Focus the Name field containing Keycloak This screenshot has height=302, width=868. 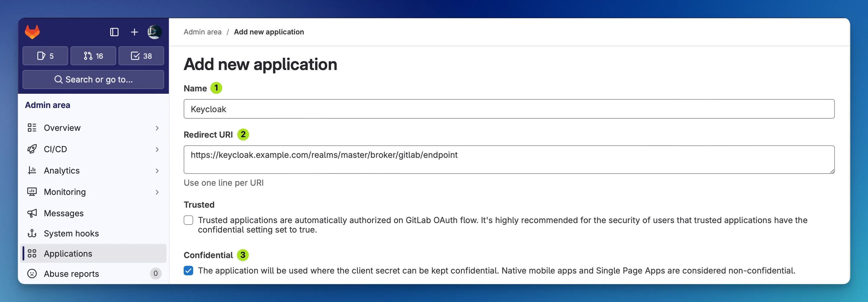click(509, 109)
